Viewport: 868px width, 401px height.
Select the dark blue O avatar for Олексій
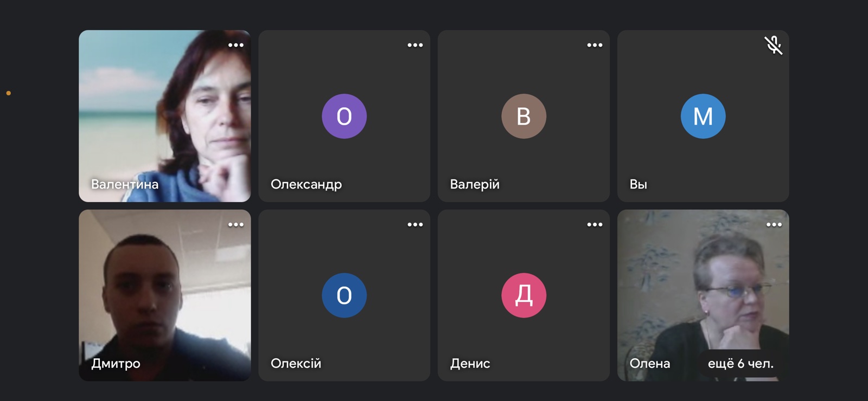(x=344, y=295)
